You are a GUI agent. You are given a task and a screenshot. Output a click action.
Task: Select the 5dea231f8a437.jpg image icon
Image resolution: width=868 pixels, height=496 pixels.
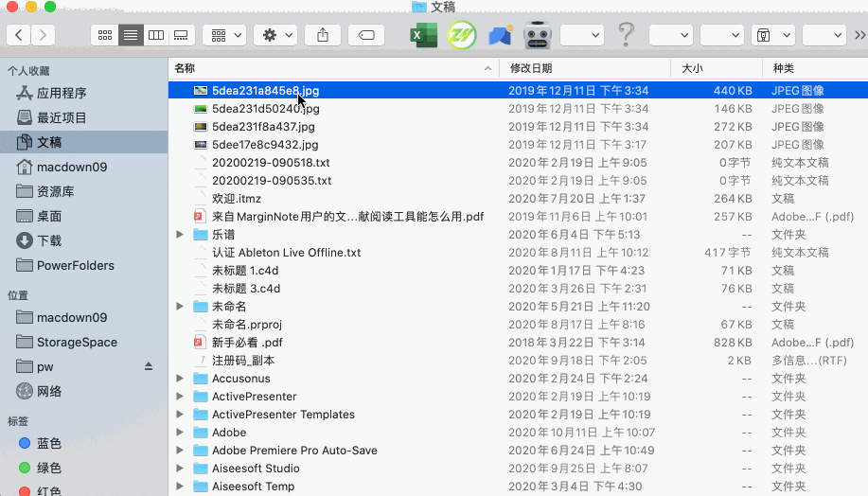tap(201, 126)
